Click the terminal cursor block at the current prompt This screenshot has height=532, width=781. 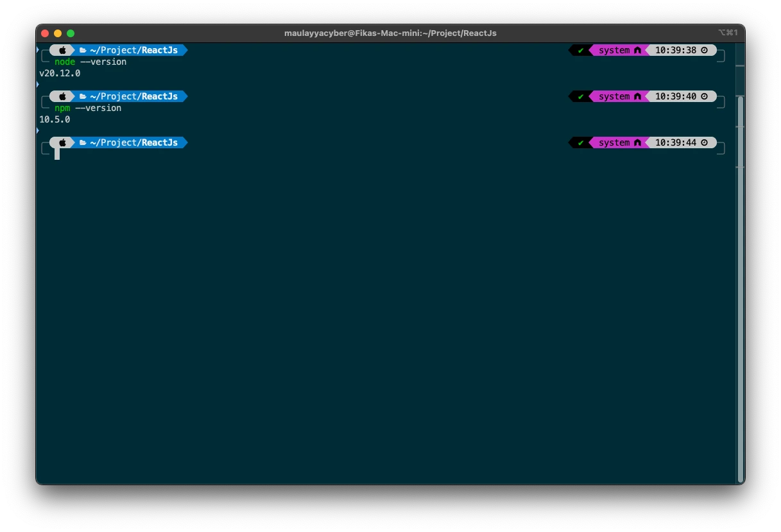click(x=57, y=154)
